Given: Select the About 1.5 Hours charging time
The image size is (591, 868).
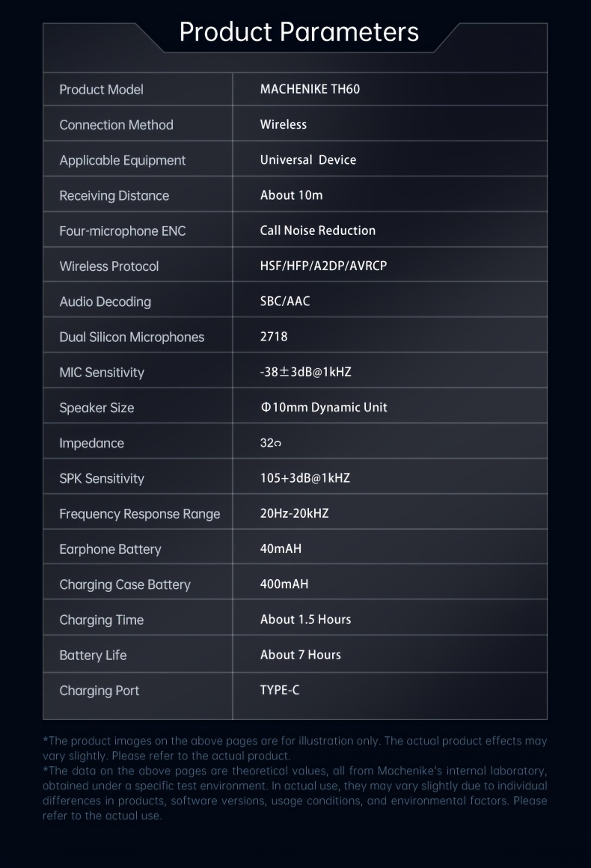Looking at the screenshot, I should click(305, 620).
